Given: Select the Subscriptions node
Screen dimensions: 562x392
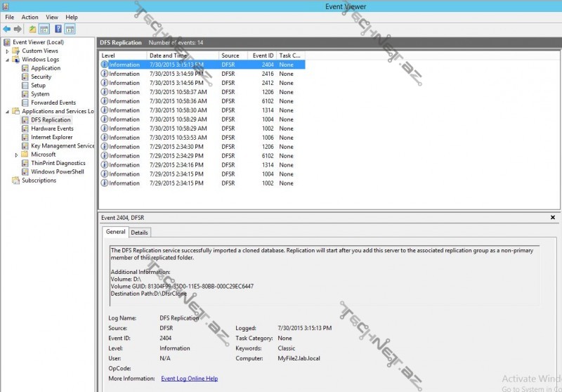Looking at the screenshot, I should click(39, 181).
